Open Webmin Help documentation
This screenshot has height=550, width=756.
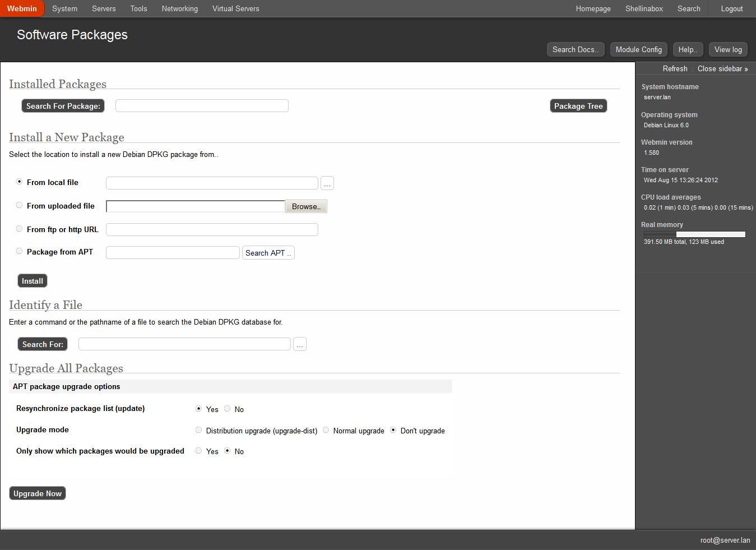(x=688, y=49)
